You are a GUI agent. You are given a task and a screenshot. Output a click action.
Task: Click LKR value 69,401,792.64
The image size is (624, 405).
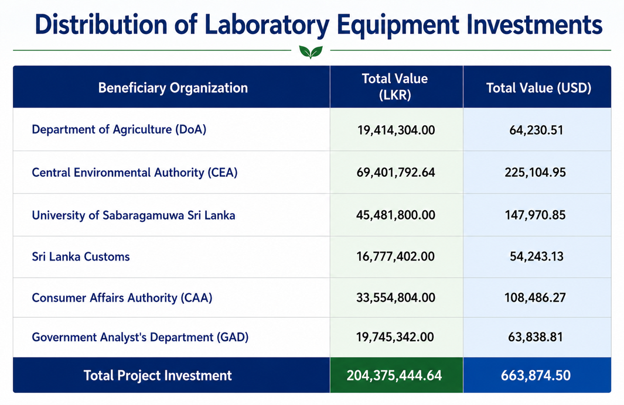click(396, 173)
